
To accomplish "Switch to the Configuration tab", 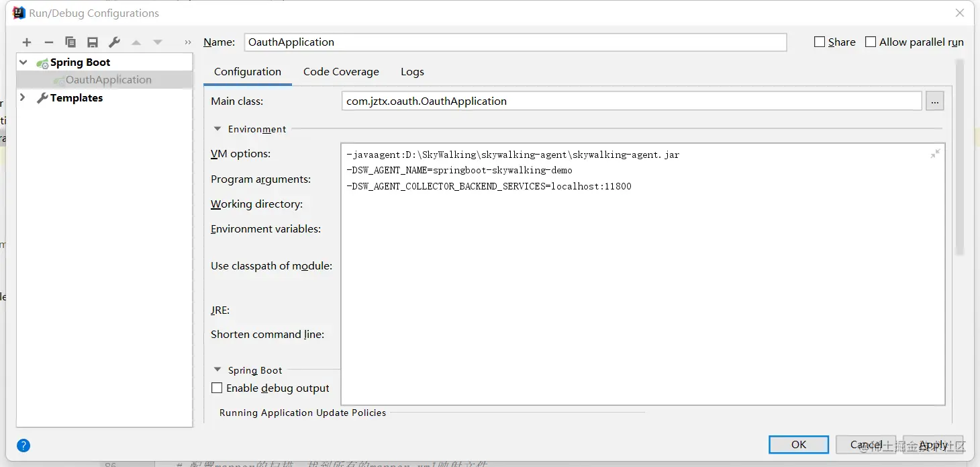I will tap(248, 72).
